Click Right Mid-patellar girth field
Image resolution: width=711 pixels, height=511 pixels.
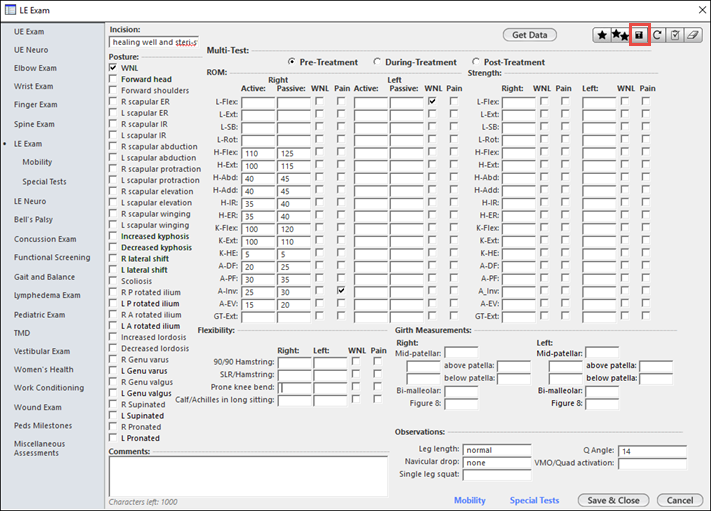[x=461, y=353]
